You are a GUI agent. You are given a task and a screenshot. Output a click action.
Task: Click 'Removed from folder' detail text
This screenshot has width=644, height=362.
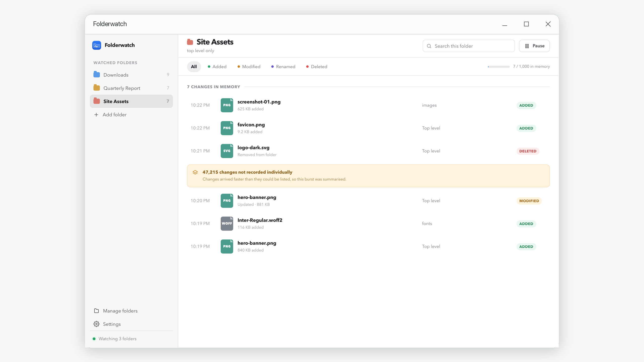click(257, 155)
